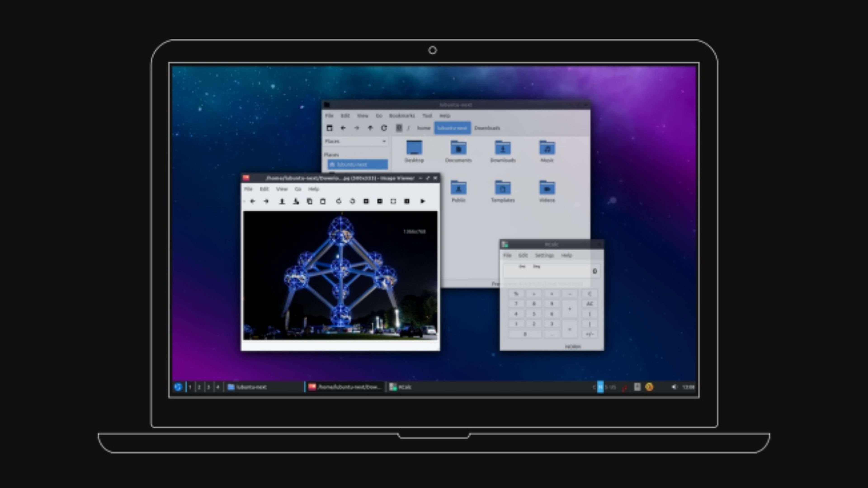Screen dimensions: 868x488
Task: Click the Downloads path breadcrumb button
Action: [487, 128]
